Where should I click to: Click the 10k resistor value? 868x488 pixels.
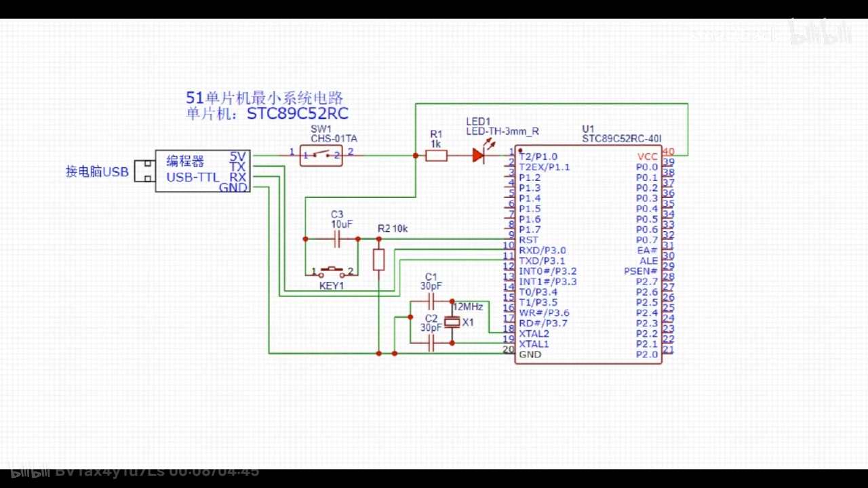click(400, 229)
